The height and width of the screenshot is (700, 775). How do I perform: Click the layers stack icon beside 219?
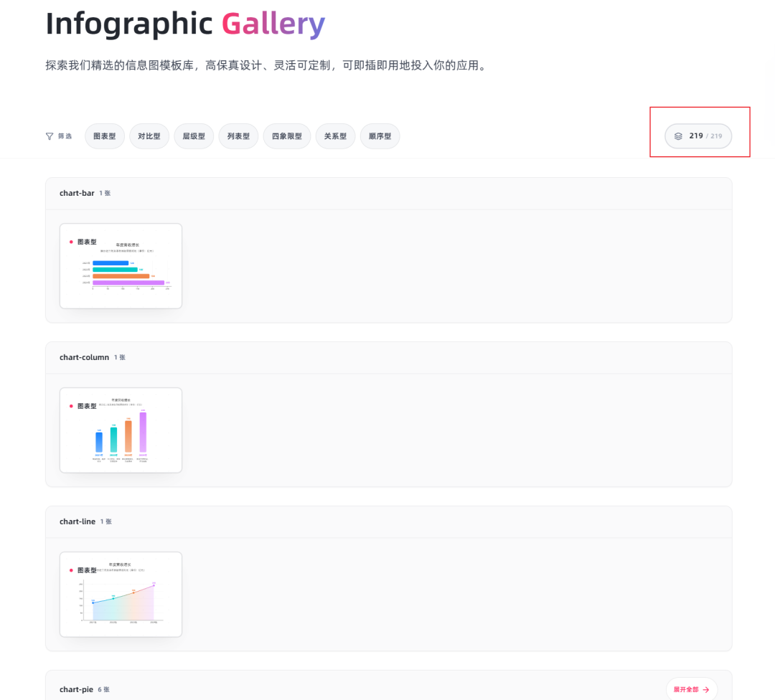(678, 136)
